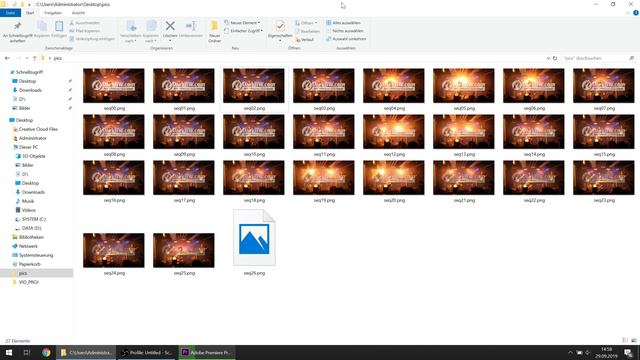Click Ausschneiden in the ribbon
Screen dimensions: 640x360
(85, 23)
